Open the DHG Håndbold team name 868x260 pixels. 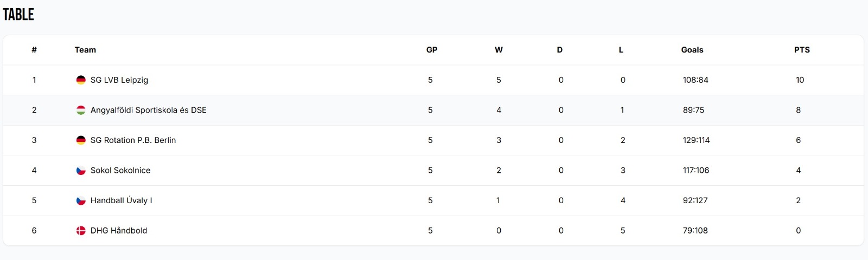(x=119, y=231)
